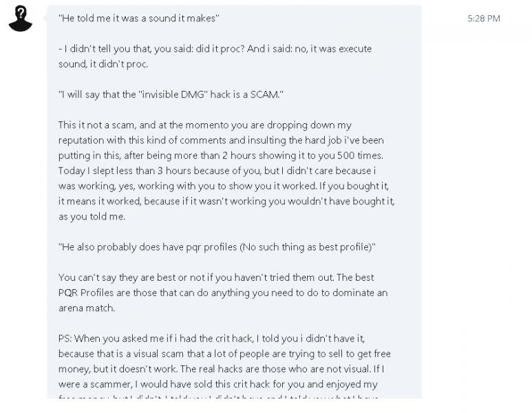The height and width of the screenshot is (413, 532).
Task: Click the line starting "was working, yes, working with you"
Action: pyautogui.click(x=224, y=186)
